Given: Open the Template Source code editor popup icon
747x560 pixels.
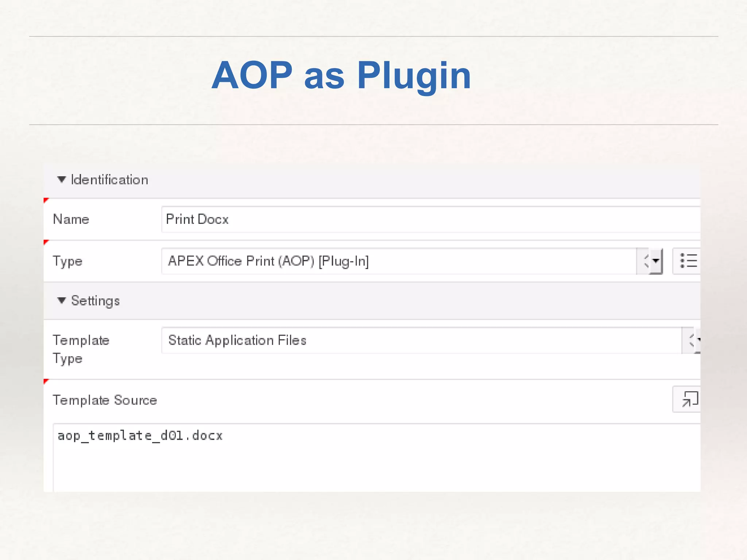Looking at the screenshot, I should (687, 399).
